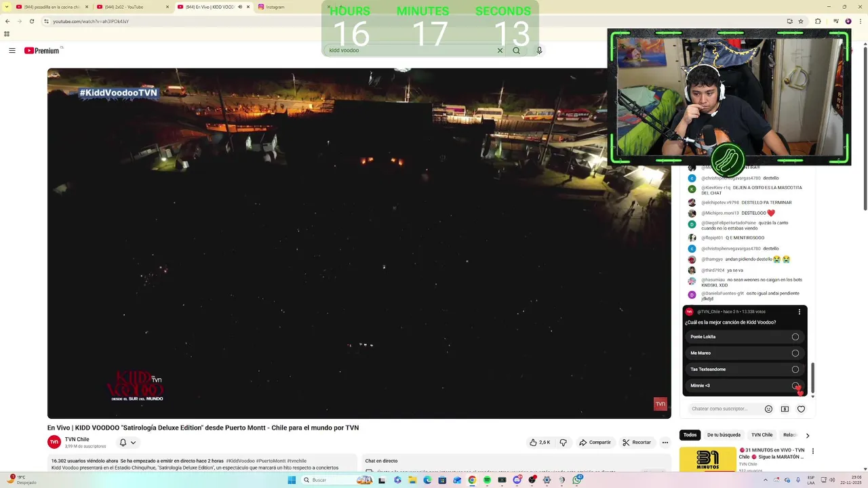Select the De tu búsqueda chip
This screenshot has width=868, height=488.
pos(724,435)
